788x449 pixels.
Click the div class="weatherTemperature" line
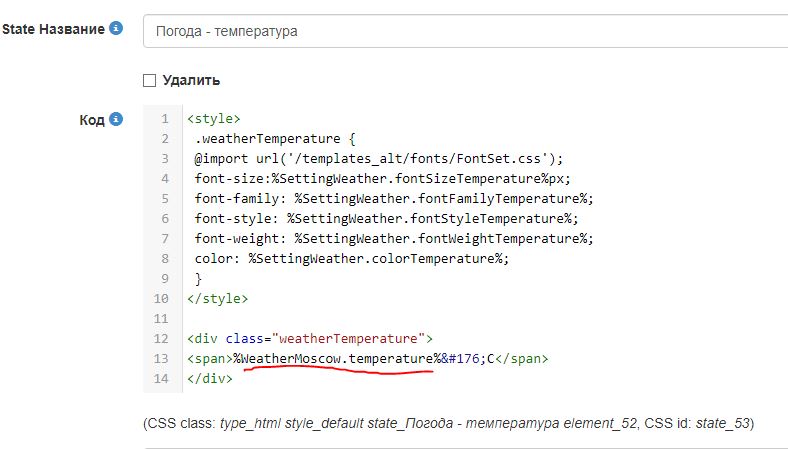pyautogui.click(x=309, y=338)
